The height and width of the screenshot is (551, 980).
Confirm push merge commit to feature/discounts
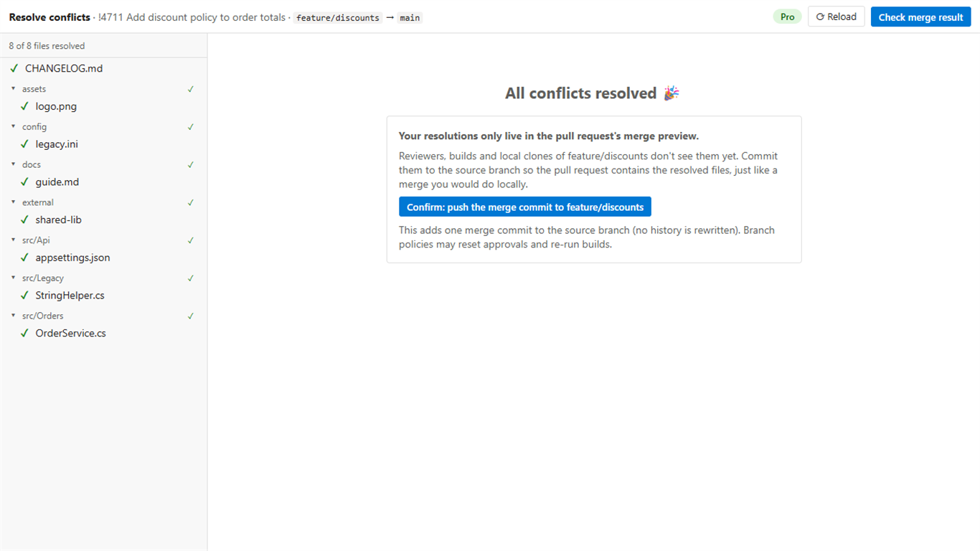pos(525,207)
